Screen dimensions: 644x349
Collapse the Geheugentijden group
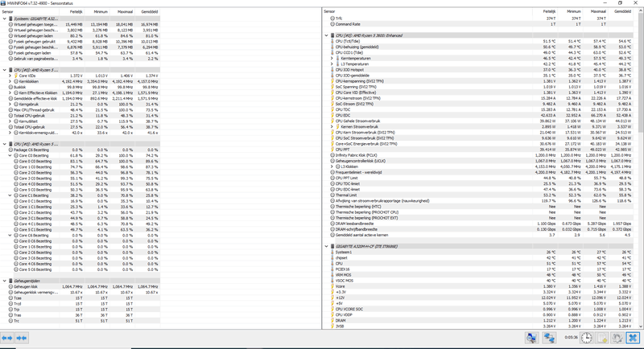(5, 281)
